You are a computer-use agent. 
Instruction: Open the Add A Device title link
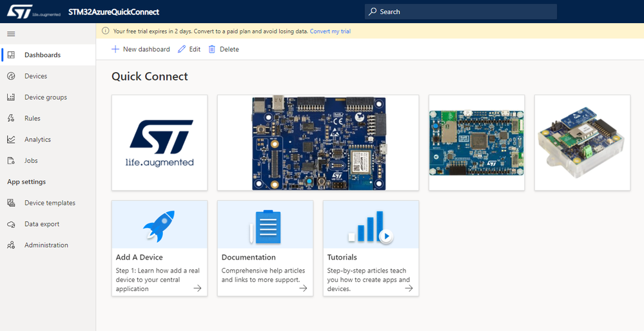(x=139, y=257)
